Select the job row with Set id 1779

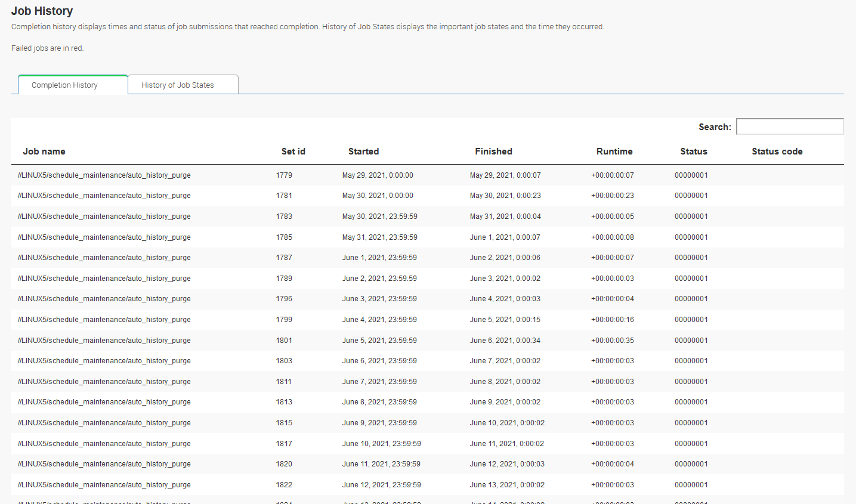pyautogui.click(x=284, y=175)
